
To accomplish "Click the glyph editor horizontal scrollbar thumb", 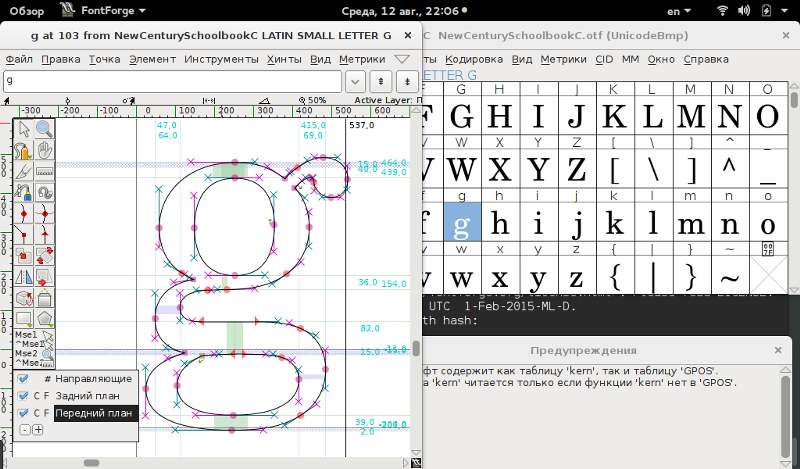I will pos(91,463).
